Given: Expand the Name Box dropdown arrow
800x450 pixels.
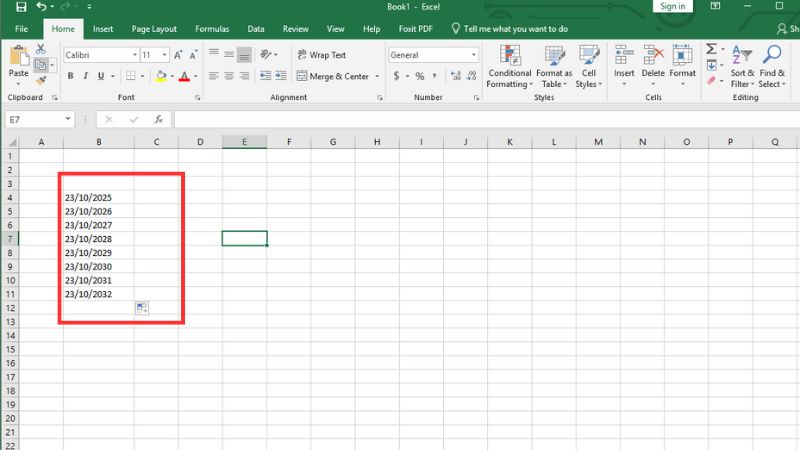Looking at the screenshot, I should (x=68, y=119).
